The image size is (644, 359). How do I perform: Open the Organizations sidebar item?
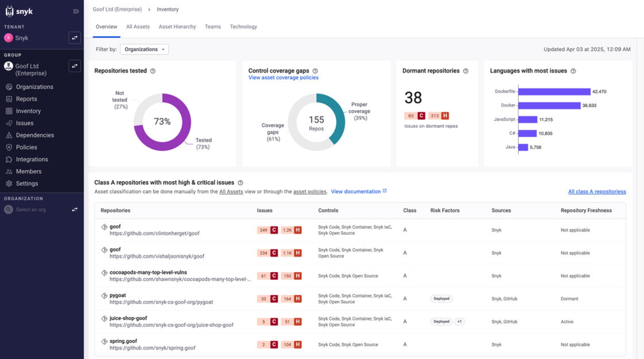coord(34,87)
